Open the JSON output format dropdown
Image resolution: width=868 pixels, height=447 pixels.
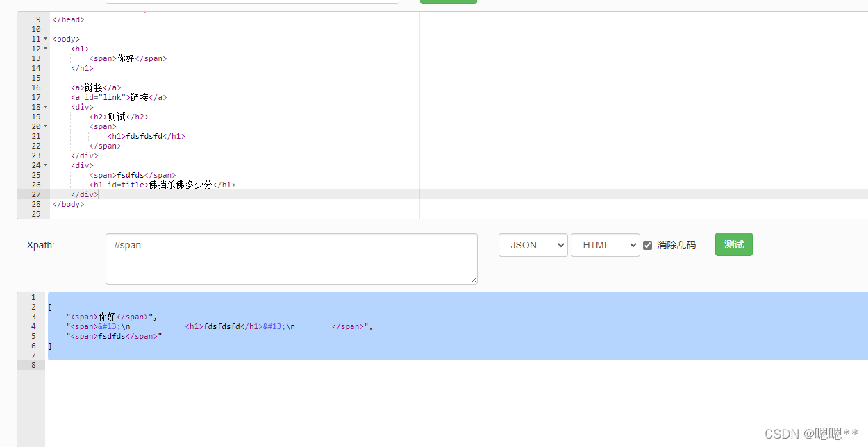pos(533,245)
